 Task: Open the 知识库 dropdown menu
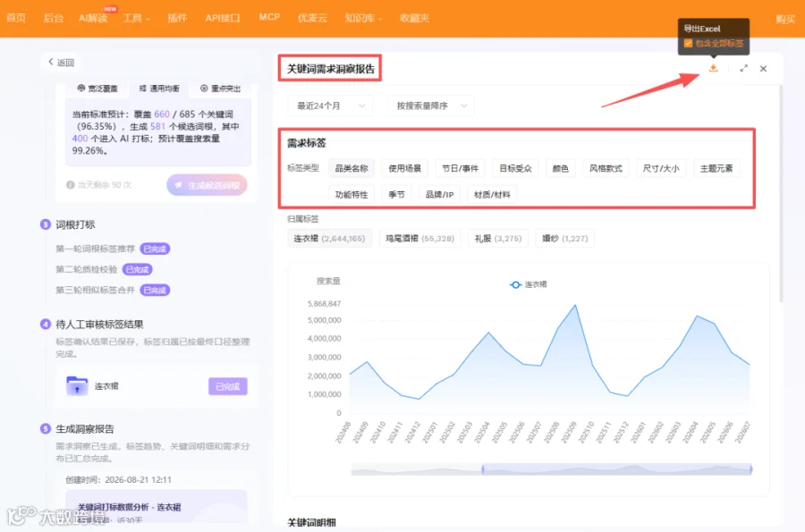tap(363, 18)
